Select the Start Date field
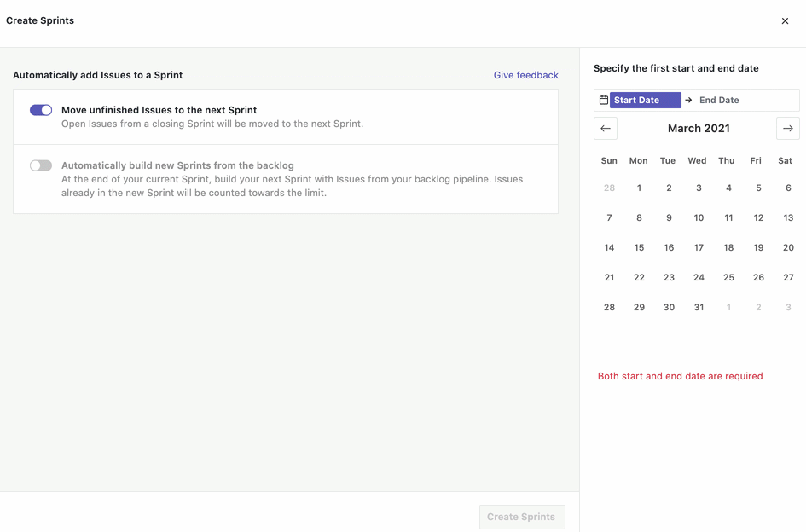The width and height of the screenshot is (806, 532). click(x=645, y=101)
